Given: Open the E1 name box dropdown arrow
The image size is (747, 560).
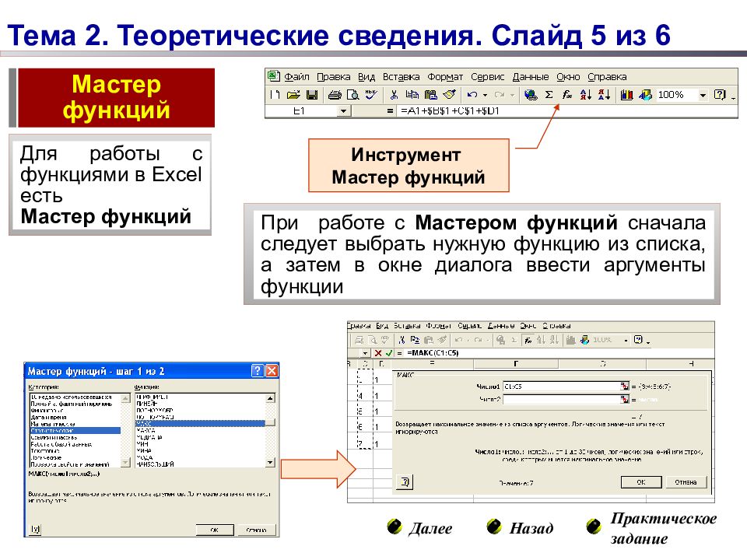Looking at the screenshot, I should pyautogui.click(x=343, y=111).
